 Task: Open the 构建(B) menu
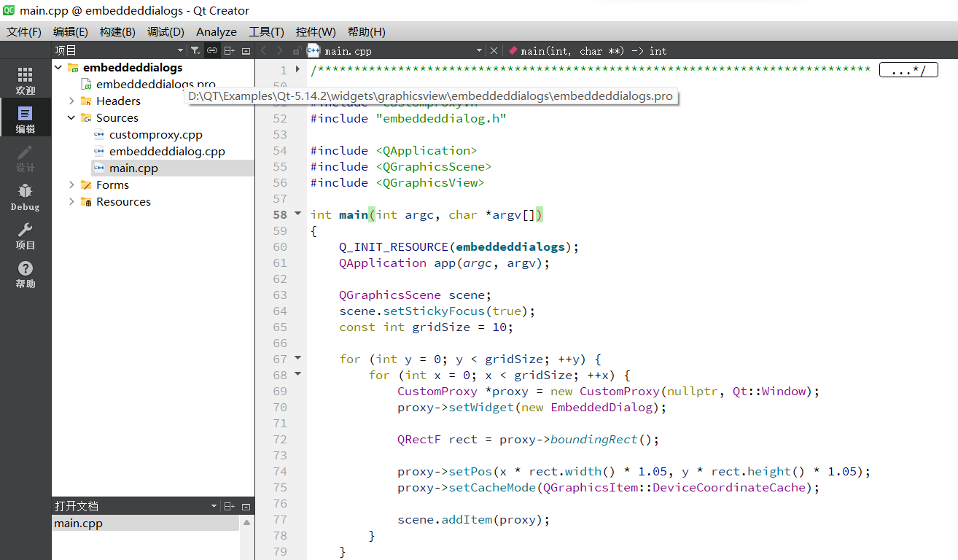[117, 31]
